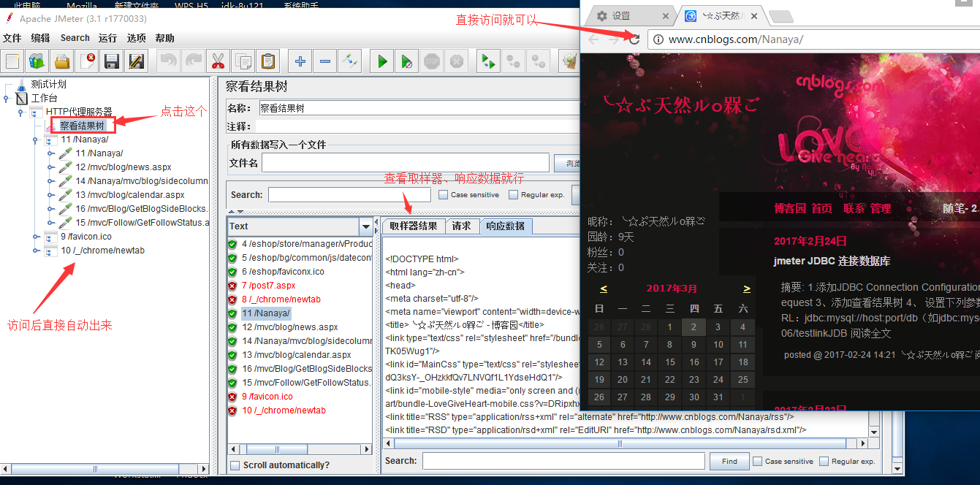Click the Paste clipboard icon

tap(268, 61)
